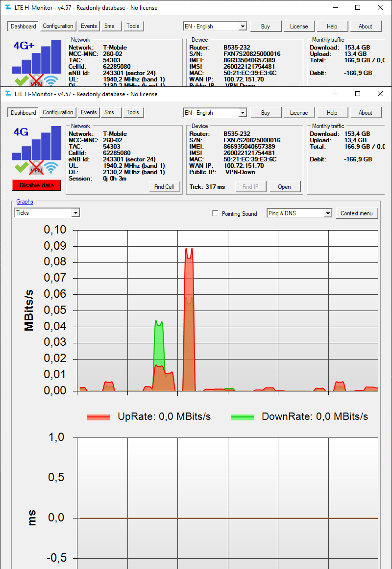
Task: Click the Buy button in front window
Action: tap(266, 112)
